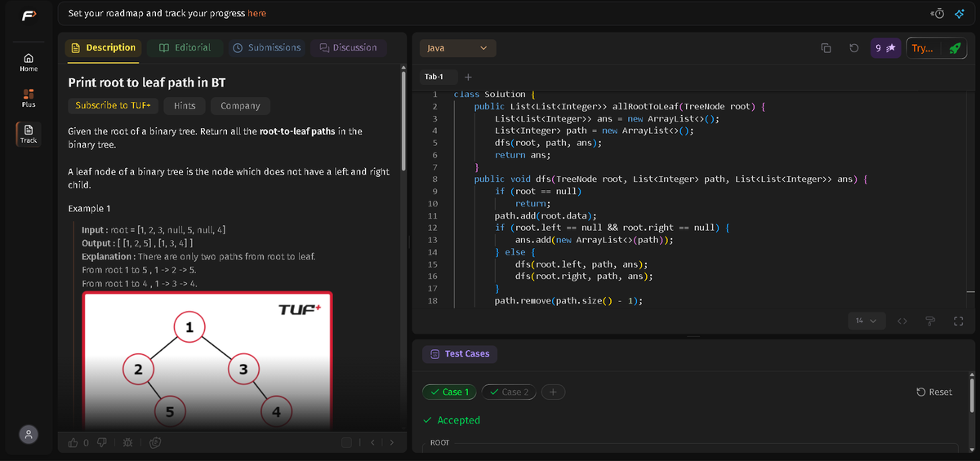Click the ROOT input field label
The image size is (980, 461).
[x=439, y=443]
